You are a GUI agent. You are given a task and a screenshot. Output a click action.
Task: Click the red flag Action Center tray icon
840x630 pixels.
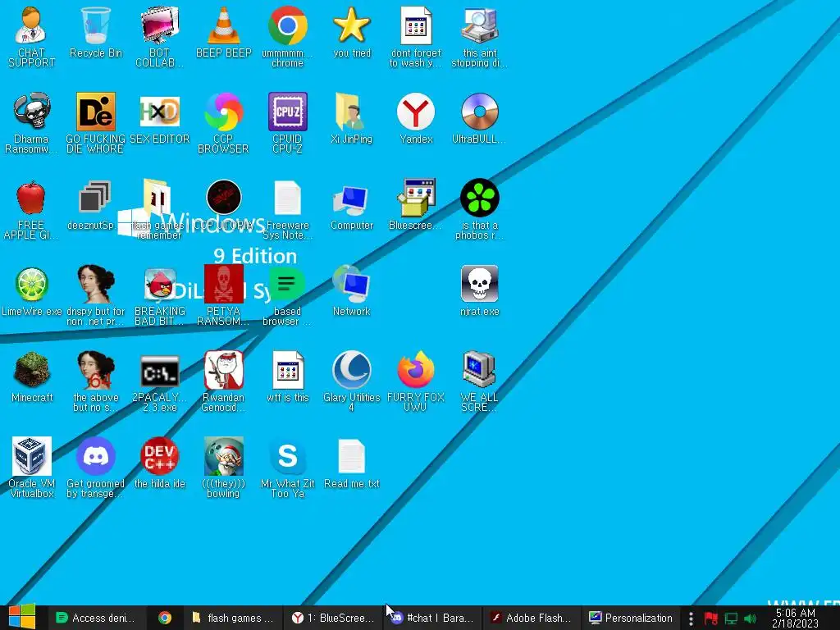point(711,619)
